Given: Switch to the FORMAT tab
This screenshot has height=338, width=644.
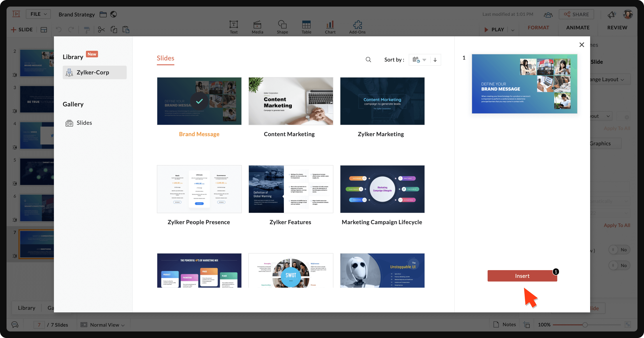Looking at the screenshot, I should (538, 28).
